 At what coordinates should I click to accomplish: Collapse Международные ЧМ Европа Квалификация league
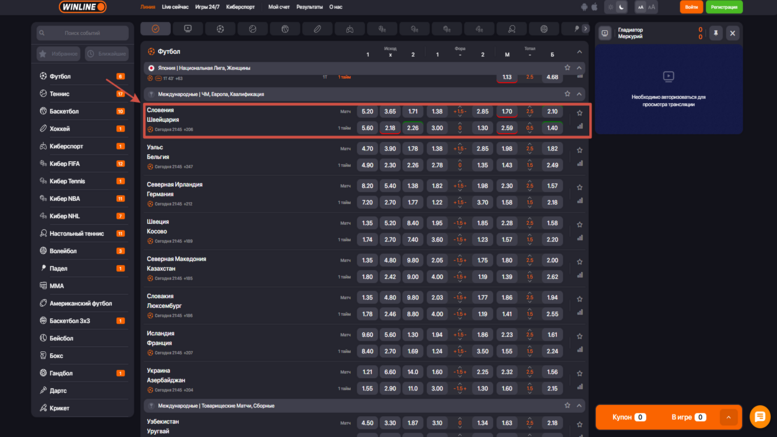click(579, 94)
